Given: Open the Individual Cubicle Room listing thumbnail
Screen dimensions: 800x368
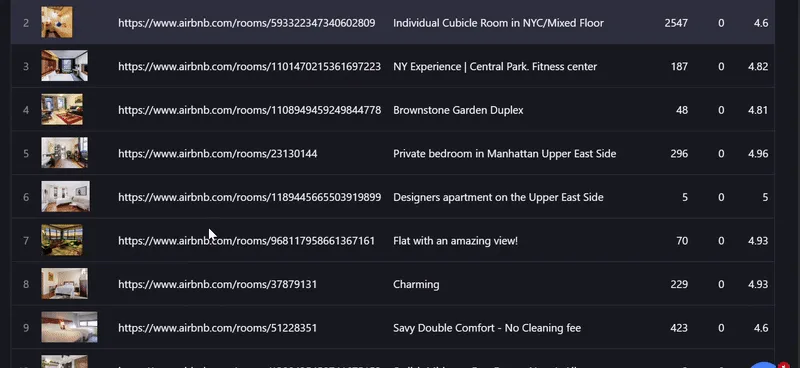Looking at the screenshot, I should click(x=57, y=22).
